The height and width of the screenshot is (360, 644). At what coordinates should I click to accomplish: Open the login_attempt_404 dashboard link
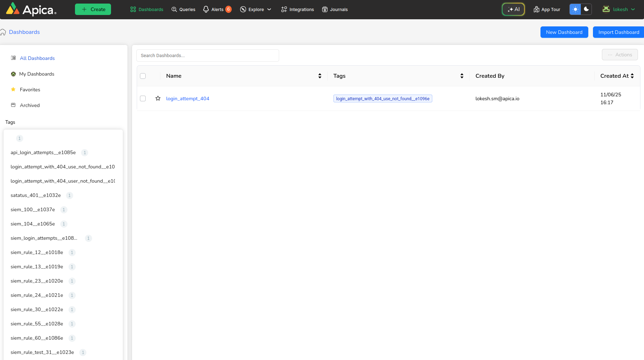click(x=187, y=98)
